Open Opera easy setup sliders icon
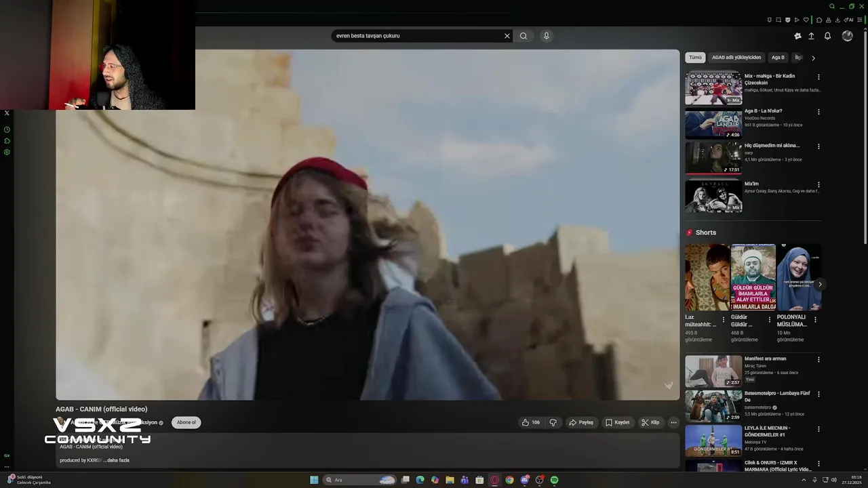868x488 pixels. (860, 20)
